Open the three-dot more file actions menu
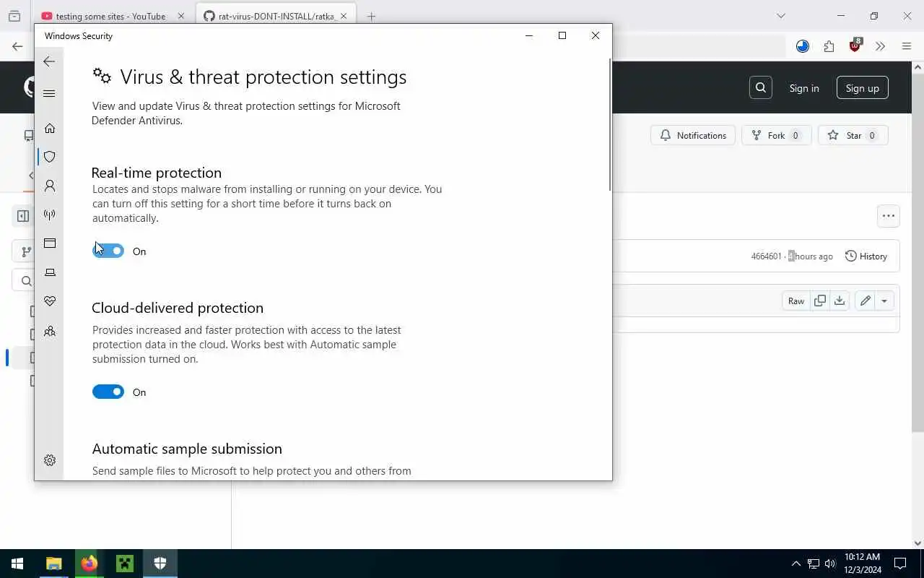Viewport: 924px width, 578px height. coord(889,215)
